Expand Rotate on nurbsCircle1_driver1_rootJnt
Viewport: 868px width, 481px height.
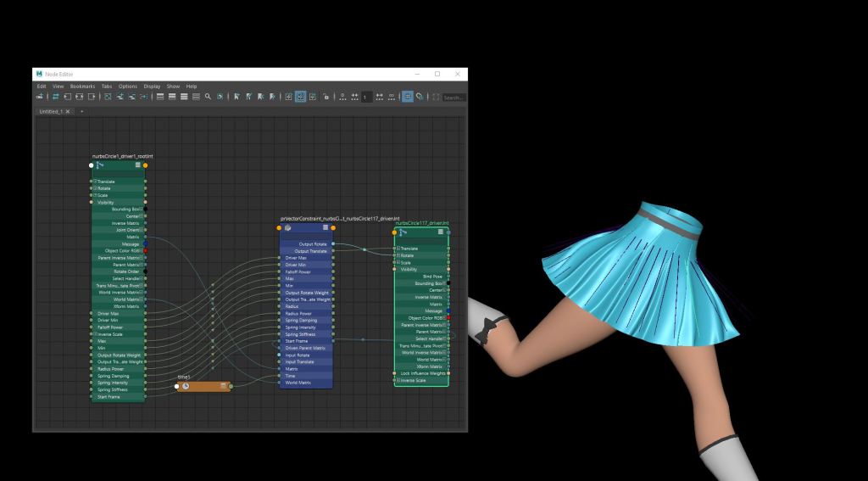pos(95,188)
